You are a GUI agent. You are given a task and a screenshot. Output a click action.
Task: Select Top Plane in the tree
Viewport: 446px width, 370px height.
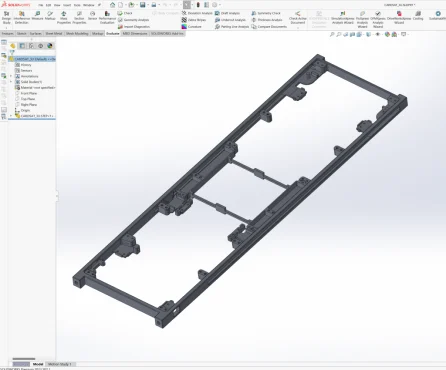pyautogui.click(x=25, y=99)
